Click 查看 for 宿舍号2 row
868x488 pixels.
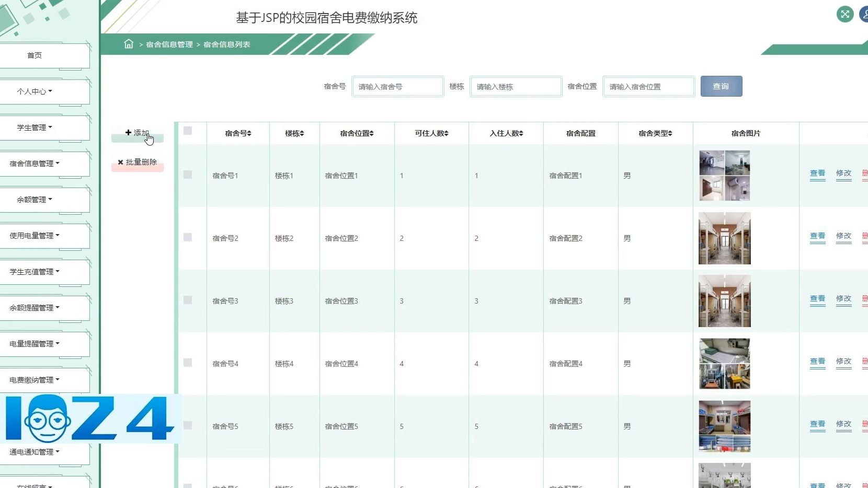pyautogui.click(x=817, y=236)
